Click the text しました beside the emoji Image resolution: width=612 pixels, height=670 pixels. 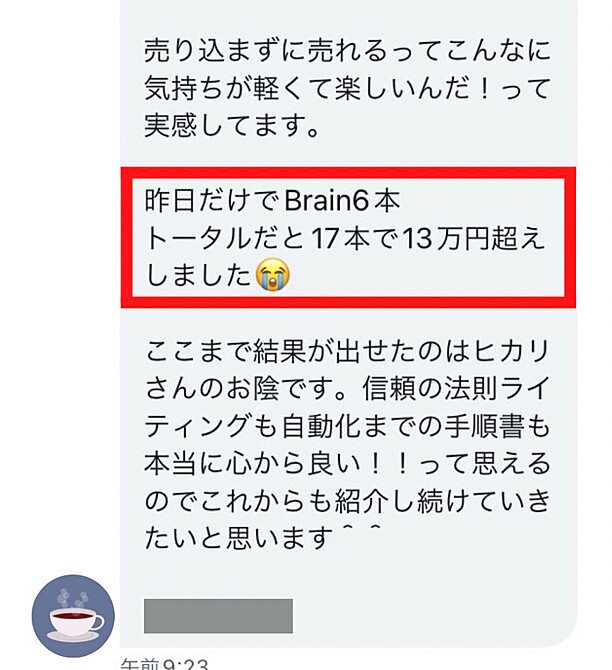pos(198,275)
